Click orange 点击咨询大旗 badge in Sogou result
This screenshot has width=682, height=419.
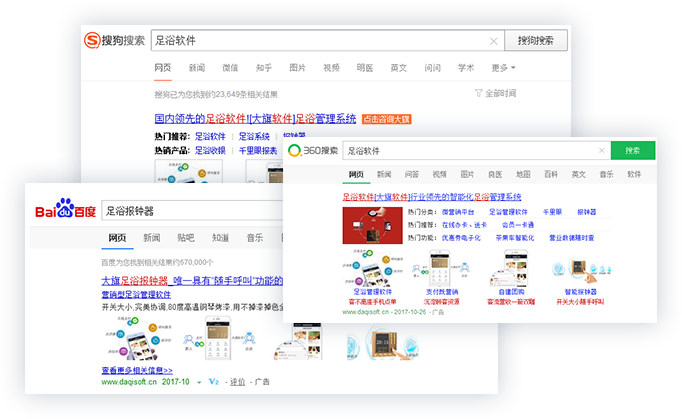(385, 119)
